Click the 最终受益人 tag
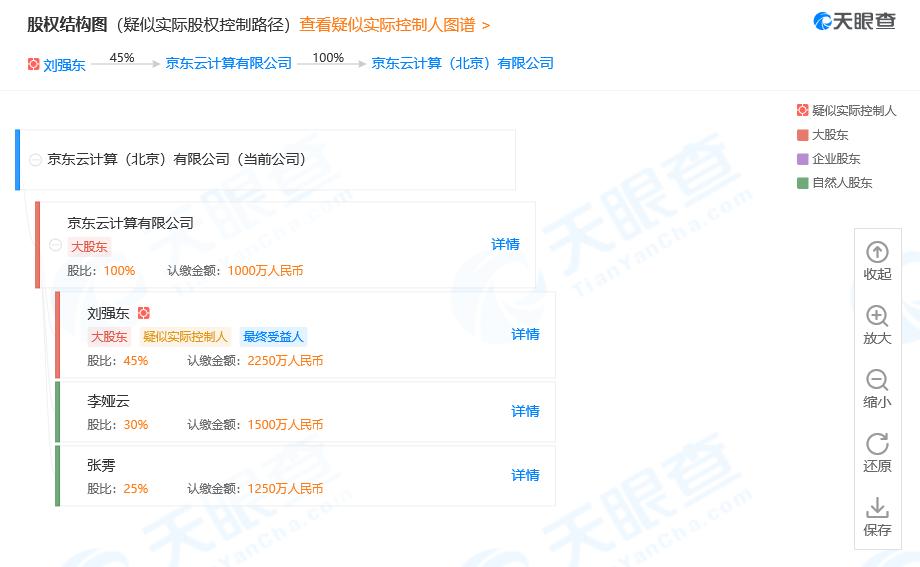 (x=273, y=337)
